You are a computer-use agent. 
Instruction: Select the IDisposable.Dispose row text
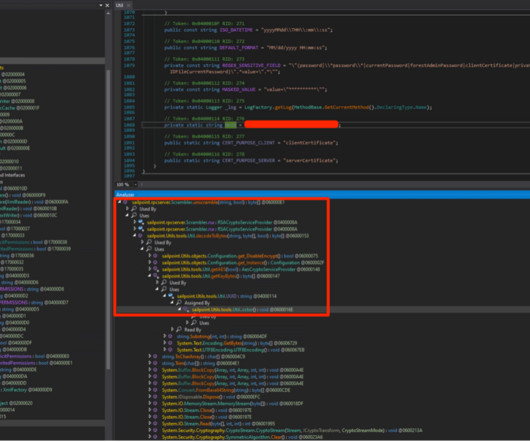tap(211, 397)
